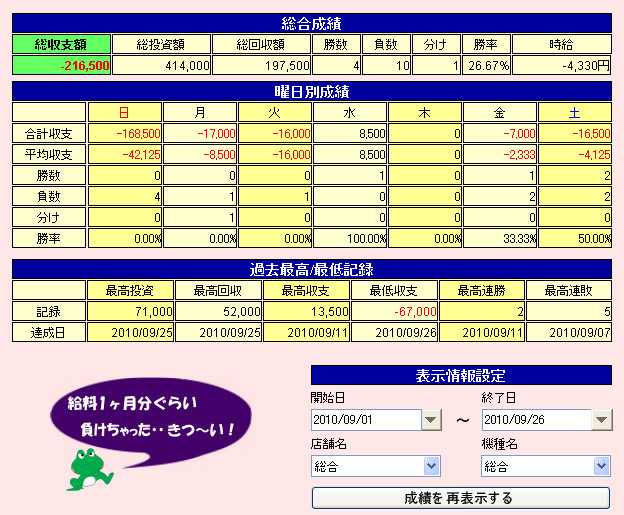The image size is (624, 515).
Task: Click the 曜日別成績 section title bar
Action: click(x=312, y=91)
